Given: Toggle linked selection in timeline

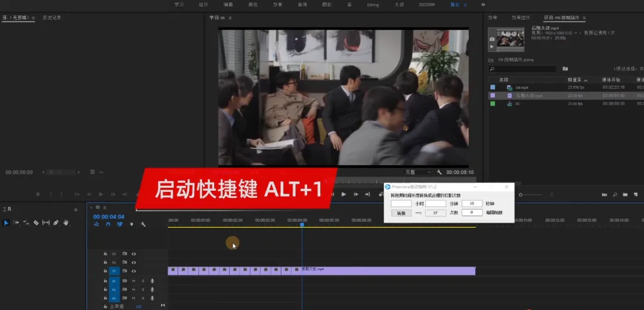Looking at the screenshot, I should (x=120, y=224).
